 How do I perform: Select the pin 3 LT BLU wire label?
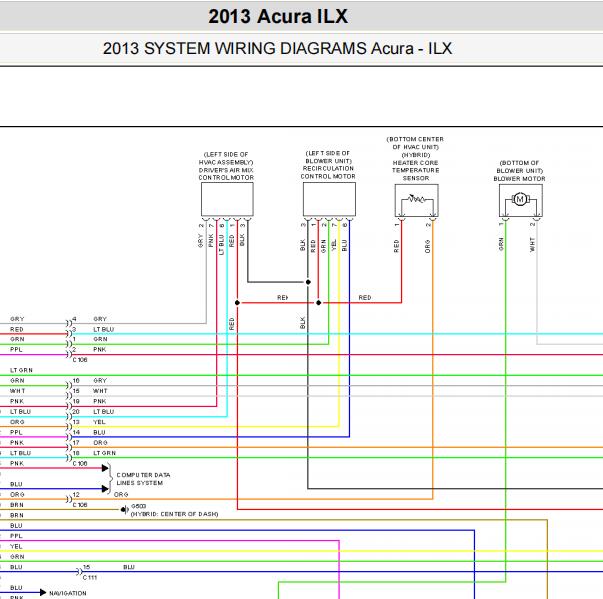click(x=103, y=329)
